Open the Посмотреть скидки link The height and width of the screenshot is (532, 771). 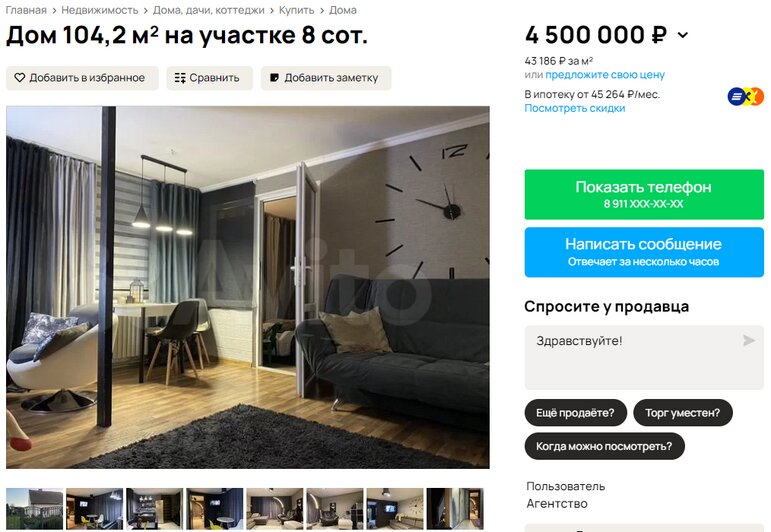574,108
